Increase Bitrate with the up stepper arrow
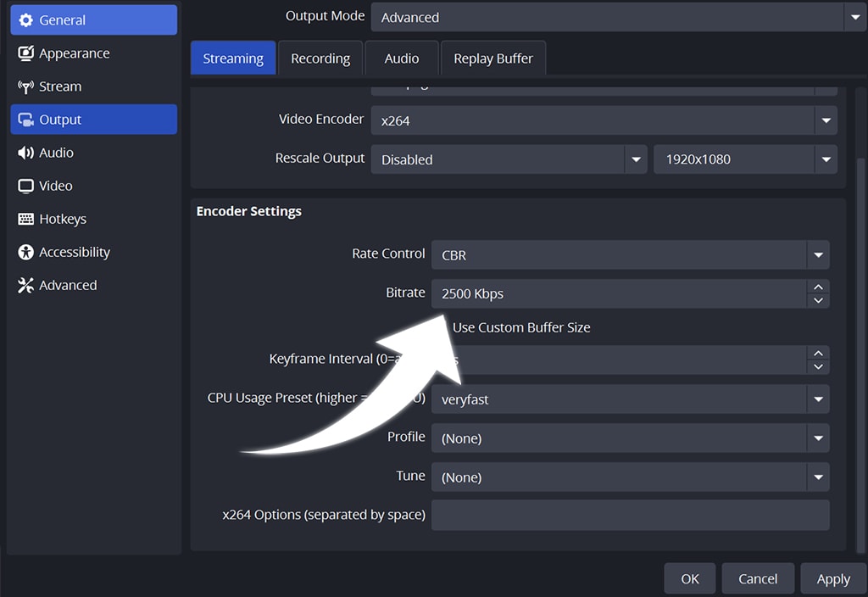 [x=818, y=288]
